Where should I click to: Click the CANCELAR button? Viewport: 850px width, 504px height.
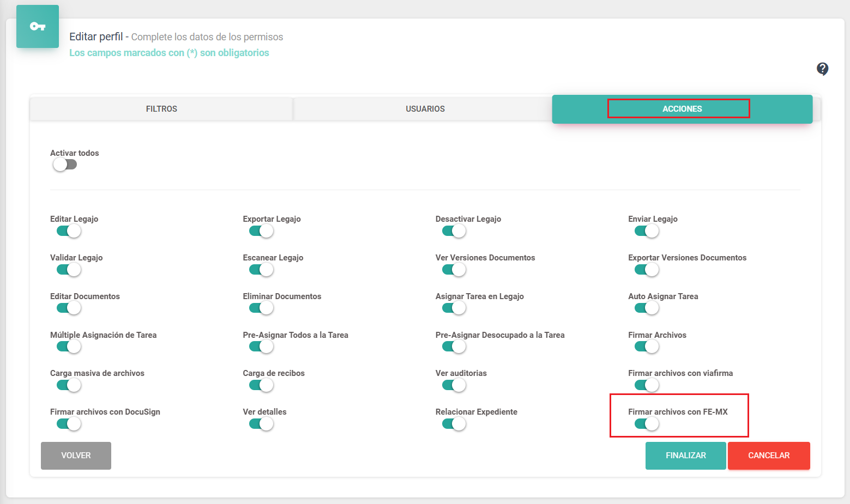pyautogui.click(x=769, y=456)
